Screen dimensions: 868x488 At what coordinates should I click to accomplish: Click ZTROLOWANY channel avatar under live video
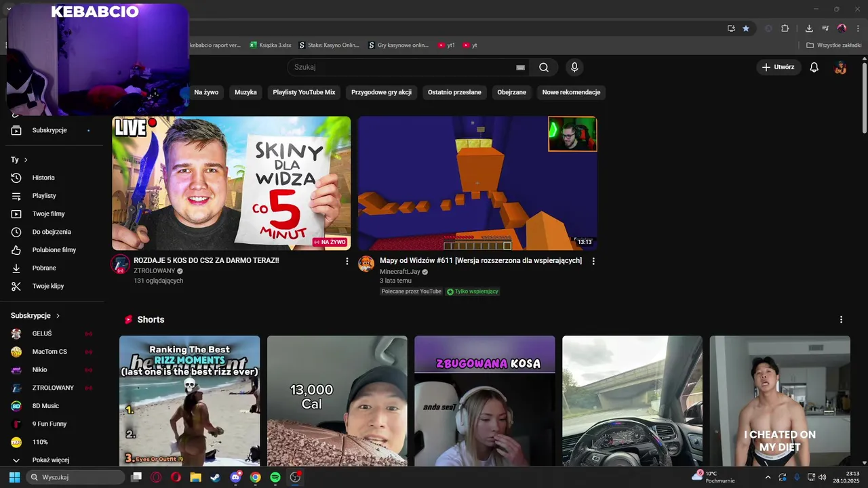[120, 264]
